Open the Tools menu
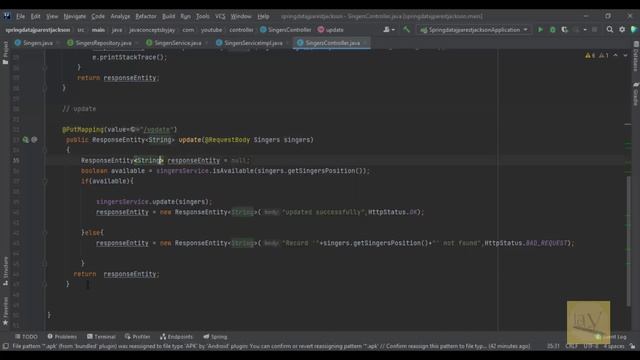 click(202, 16)
